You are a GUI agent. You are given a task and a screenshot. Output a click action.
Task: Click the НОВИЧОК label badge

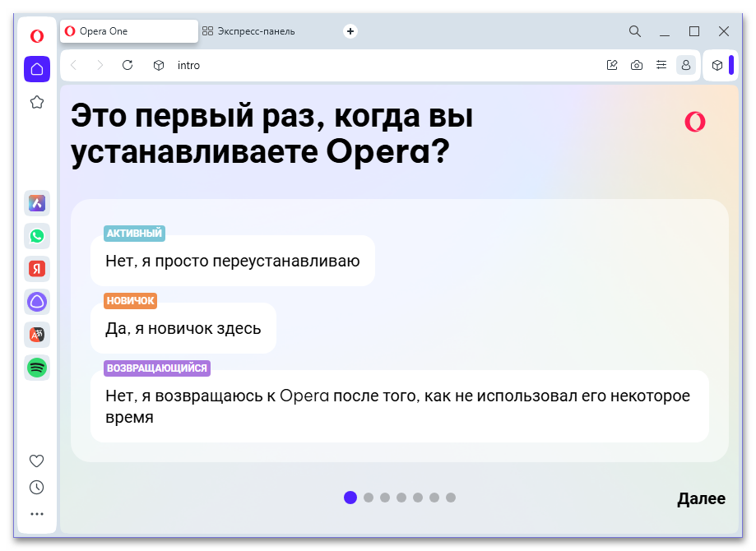130,301
